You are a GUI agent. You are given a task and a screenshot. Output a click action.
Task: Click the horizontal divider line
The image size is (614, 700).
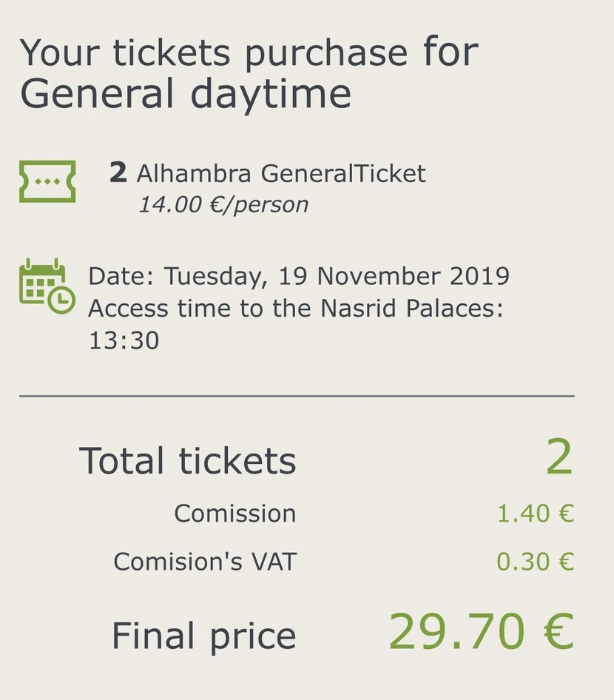[x=297, y=397]
